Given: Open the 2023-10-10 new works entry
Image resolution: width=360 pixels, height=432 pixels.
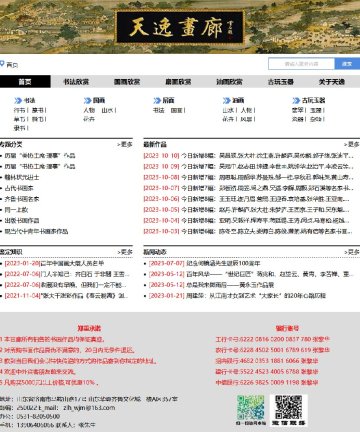Looking at the screenshot, I should 248,156.
